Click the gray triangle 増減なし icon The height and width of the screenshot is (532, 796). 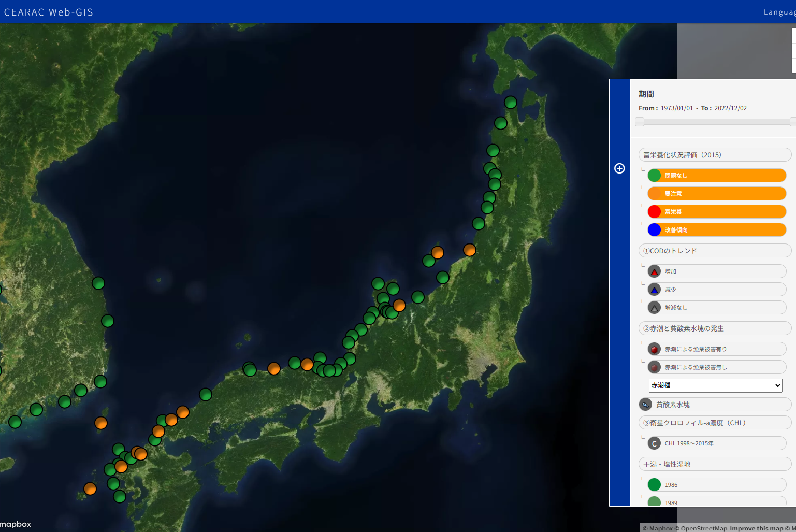pyautogui.click(x=655, y=308)
